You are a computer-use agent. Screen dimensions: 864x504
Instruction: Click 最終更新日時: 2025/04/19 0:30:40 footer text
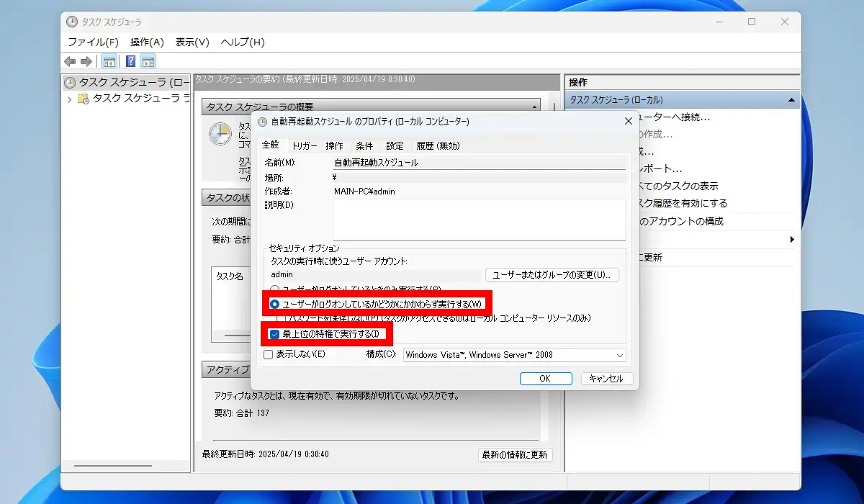pos(266,454)
